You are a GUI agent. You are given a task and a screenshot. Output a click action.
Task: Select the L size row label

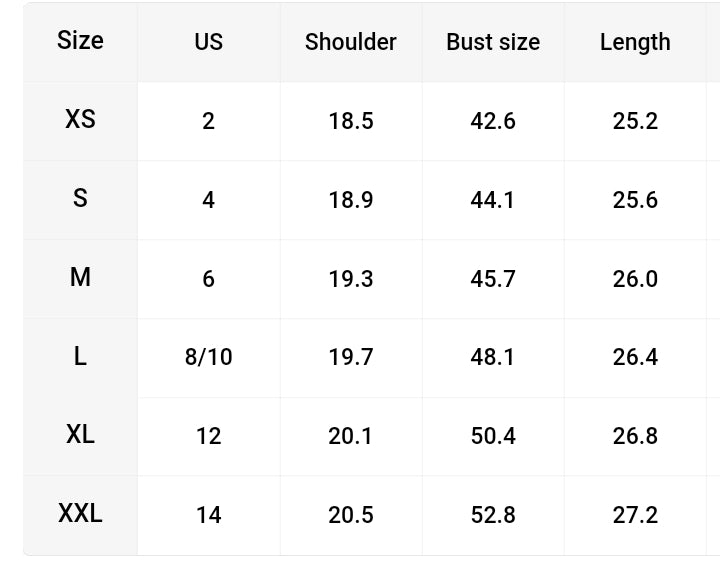coord(80,356)
